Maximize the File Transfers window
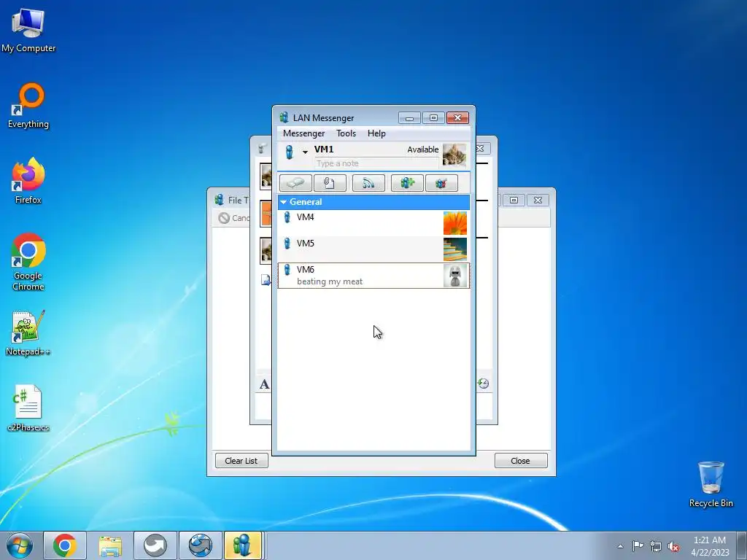 point(514,200)
